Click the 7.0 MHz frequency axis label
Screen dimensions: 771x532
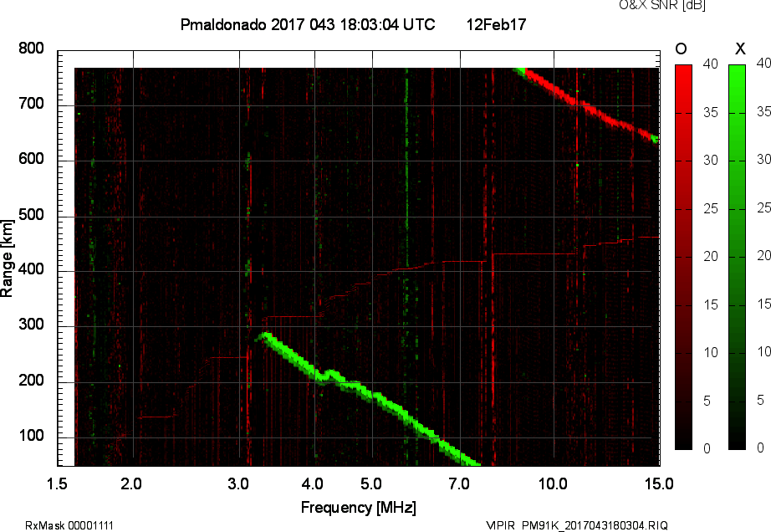459,483
